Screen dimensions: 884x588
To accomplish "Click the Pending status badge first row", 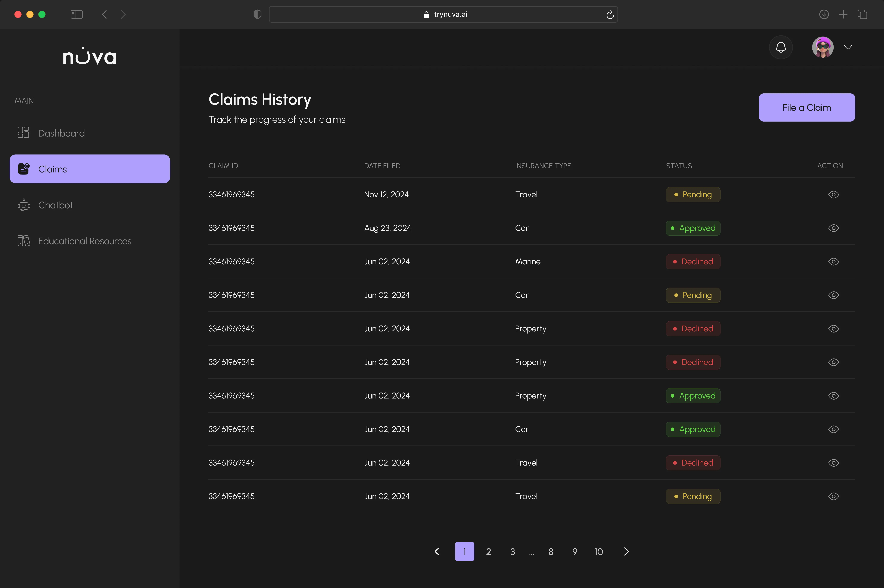I will [693, 195].
